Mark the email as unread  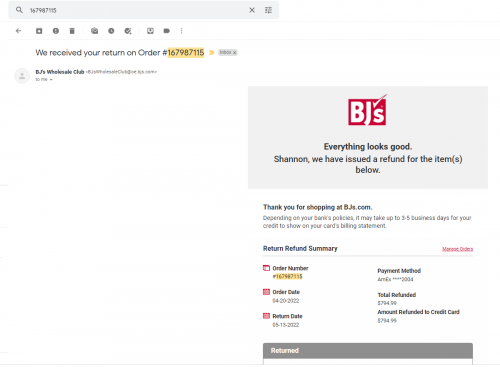(x=95, y=31)
